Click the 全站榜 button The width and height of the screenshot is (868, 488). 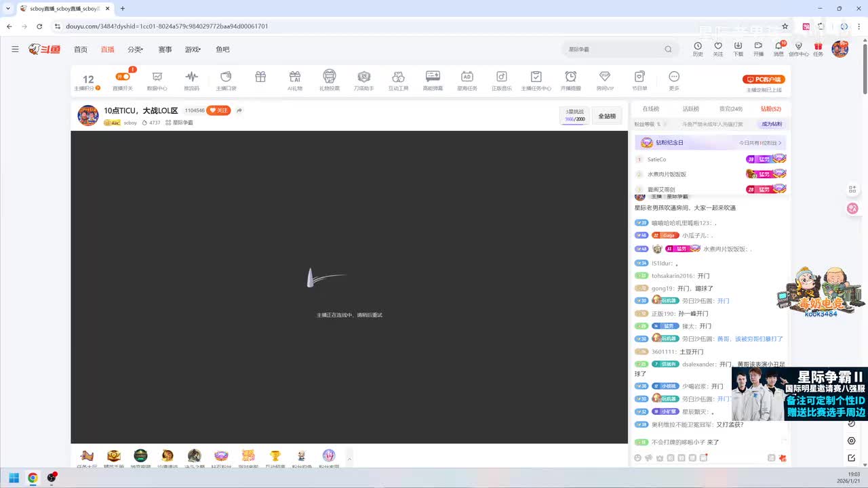[x=607, y=116]
